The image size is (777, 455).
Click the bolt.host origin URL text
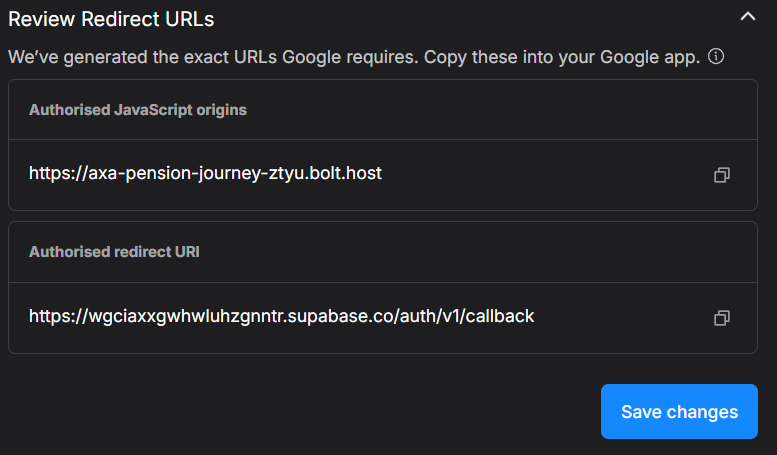(205, 173)
